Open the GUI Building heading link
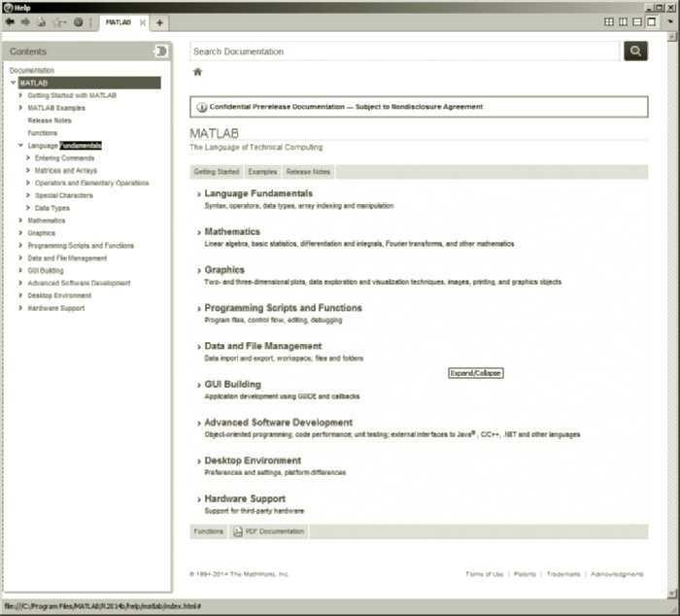Image resolution: width=680 pixels, height=616 pixels. tap(233, 385)
